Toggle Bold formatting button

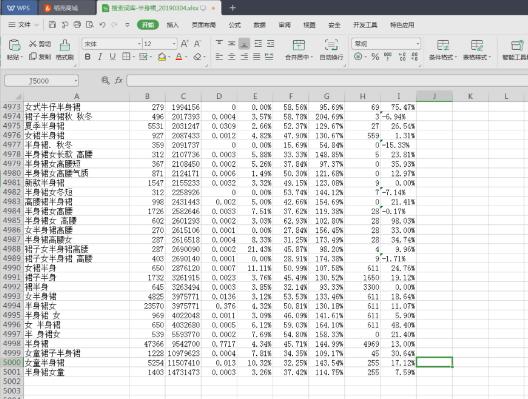pos(88,57)
